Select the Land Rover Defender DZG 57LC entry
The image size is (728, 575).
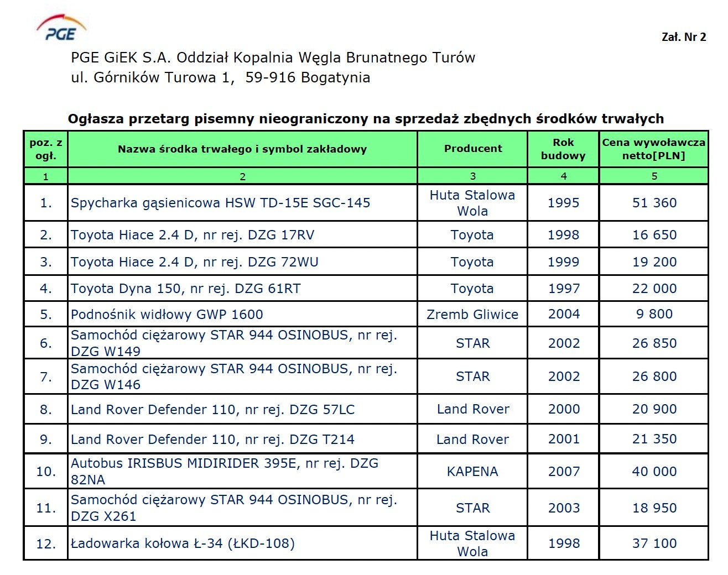(212, 410)
